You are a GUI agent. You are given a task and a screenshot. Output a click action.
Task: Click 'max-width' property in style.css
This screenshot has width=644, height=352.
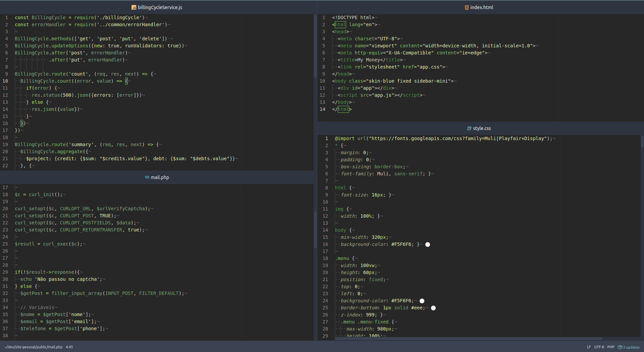coord(359,329)
